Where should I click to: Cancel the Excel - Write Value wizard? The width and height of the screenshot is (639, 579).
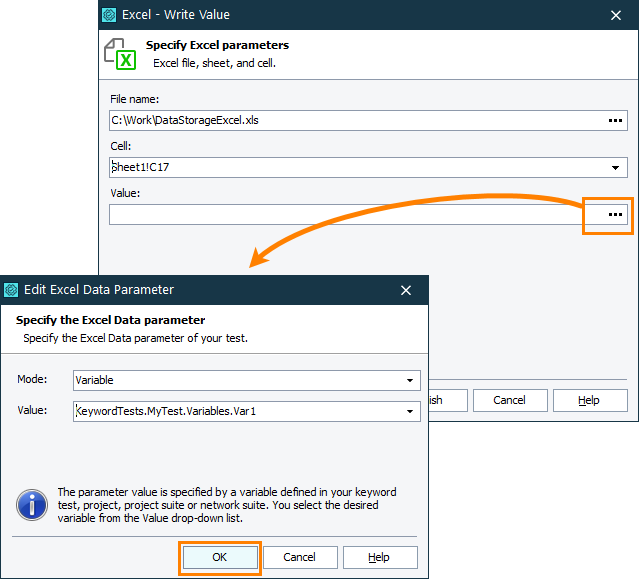(510, 401)
